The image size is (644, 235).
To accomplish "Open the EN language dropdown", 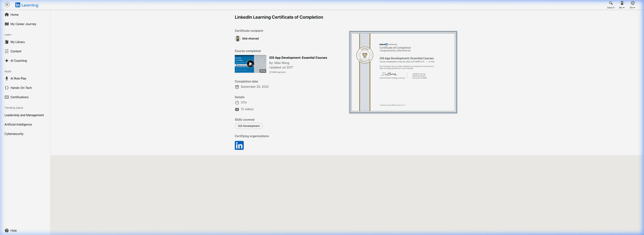I will click(x=633, y=5).
